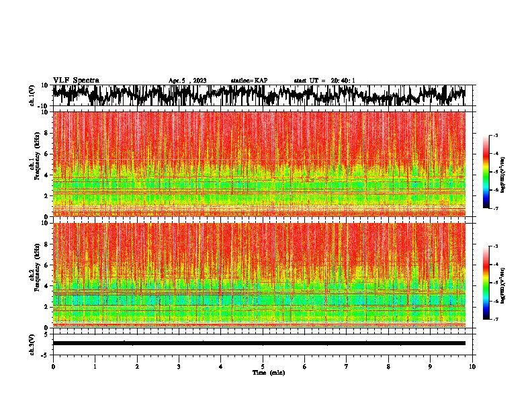Click the "4" kHz tick of ch.2 spectrogram
The image size is (532, 411).
coord(46,286)
